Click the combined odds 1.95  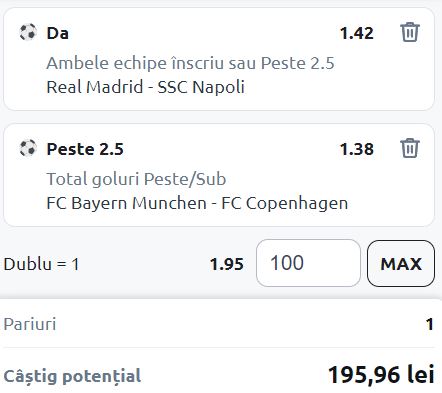pyautogui.click(x=227, y=264)
